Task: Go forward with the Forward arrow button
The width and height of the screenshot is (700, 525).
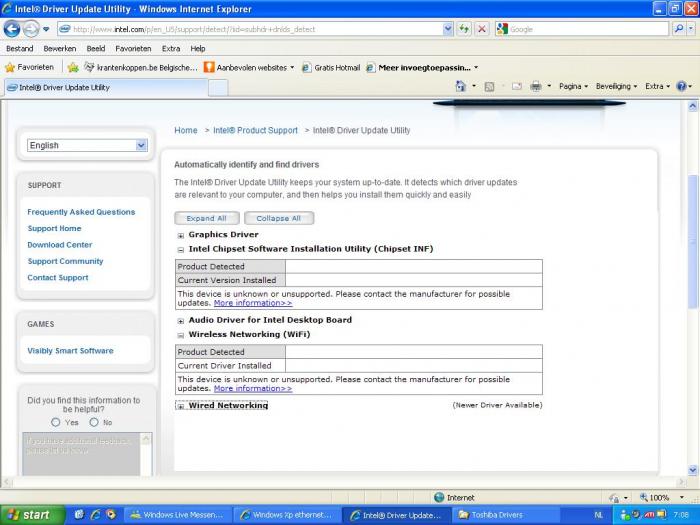Action: click(31, 29)
